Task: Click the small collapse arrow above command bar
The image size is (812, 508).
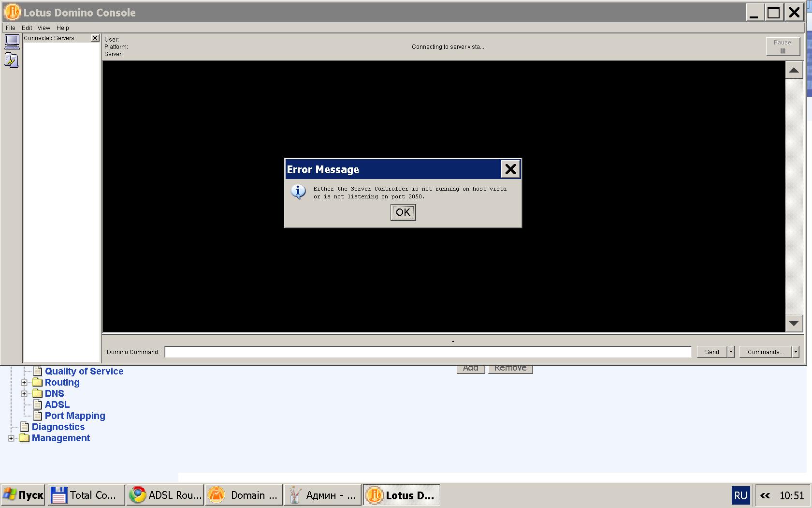Action: point(453,342)
